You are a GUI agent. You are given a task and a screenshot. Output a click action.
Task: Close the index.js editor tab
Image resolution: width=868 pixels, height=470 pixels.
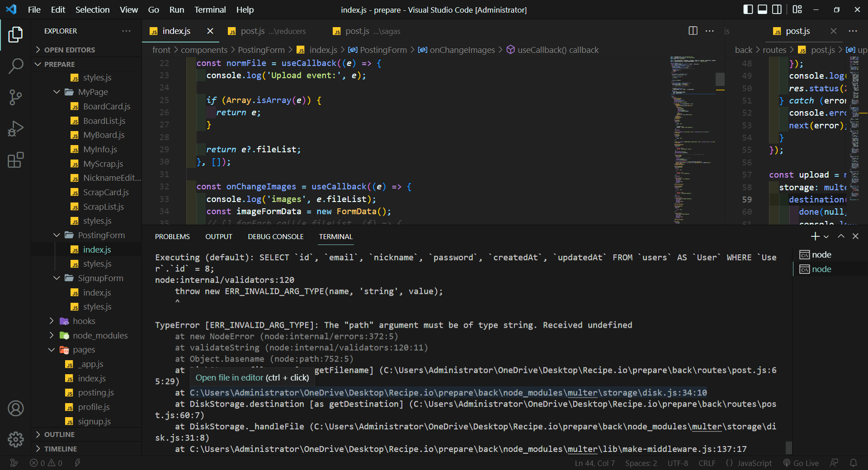[210, 31]
